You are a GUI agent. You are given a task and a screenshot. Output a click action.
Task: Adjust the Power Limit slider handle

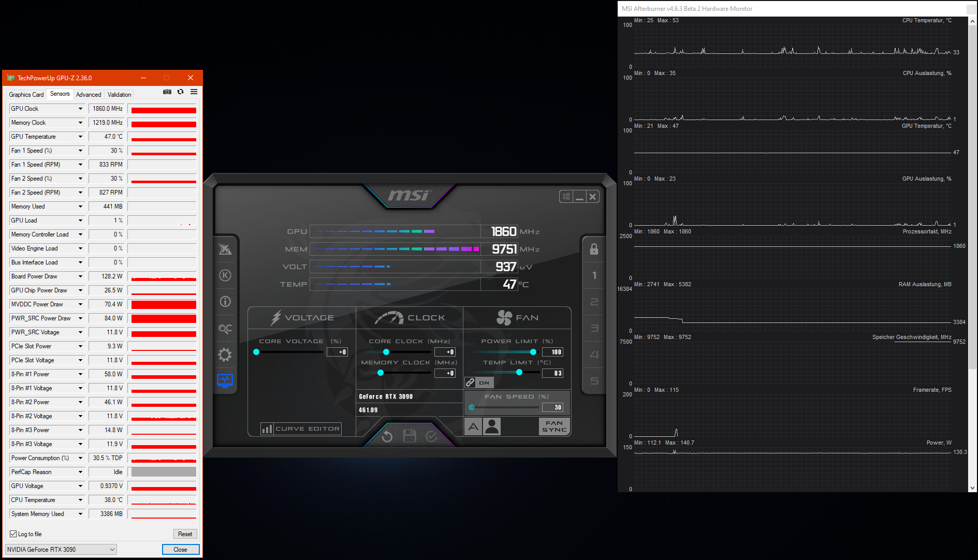(533, 352)
